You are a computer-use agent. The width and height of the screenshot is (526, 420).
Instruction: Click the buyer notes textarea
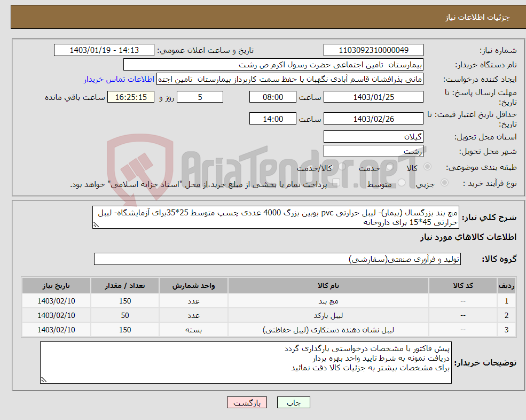[246, 363]
